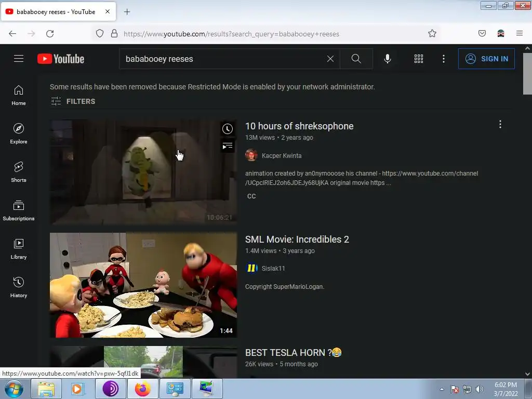Image resolution: width=532 pixels, height=399 pixels.
Task: Open the 10 hours of shreksophone title
Action: pos(299,126)
